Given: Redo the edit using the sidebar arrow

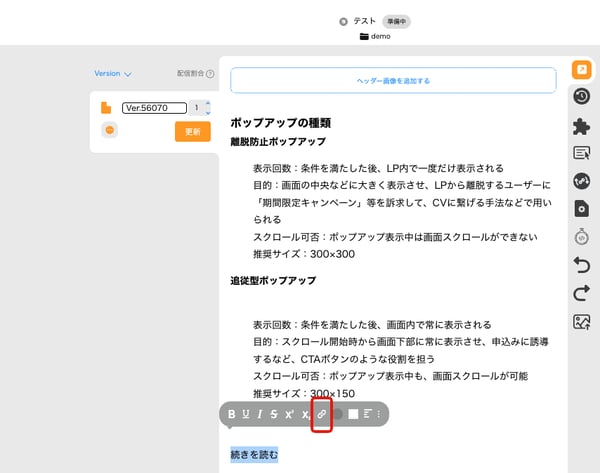Looking at the screenshot, I should (581, 293).
